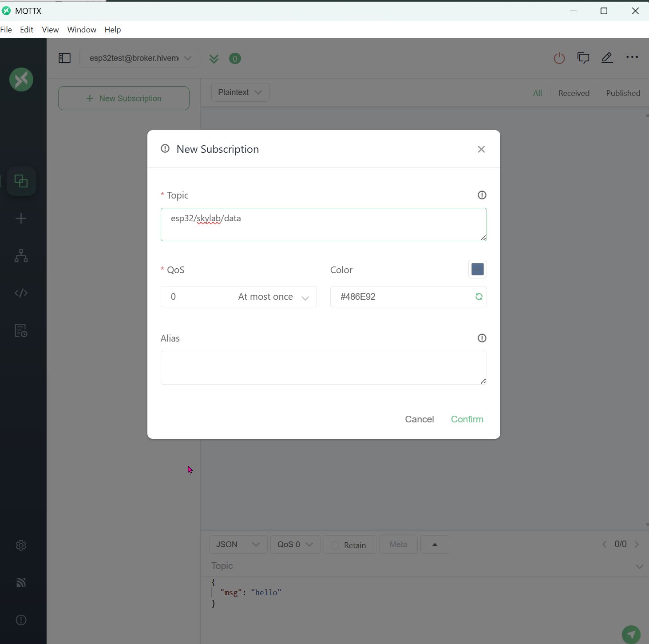Create a new connection with the plus icon

click(21, 219)
